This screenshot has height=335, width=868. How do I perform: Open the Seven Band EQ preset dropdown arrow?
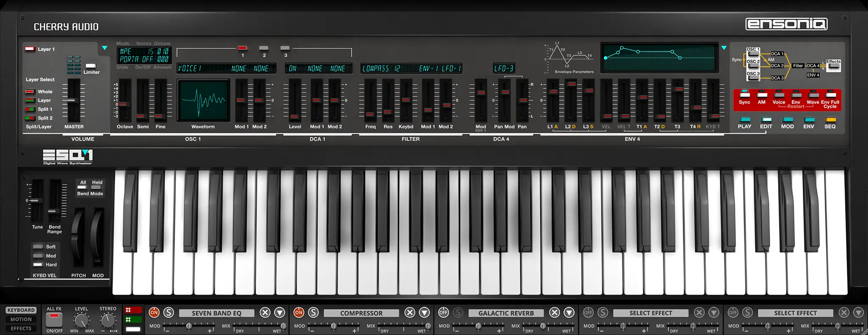280,313
